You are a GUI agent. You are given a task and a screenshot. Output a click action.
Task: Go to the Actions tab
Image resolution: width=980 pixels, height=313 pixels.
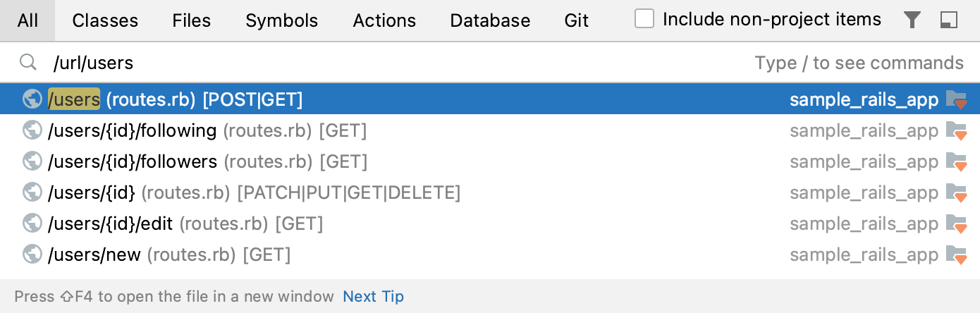(x=384, y=20)
